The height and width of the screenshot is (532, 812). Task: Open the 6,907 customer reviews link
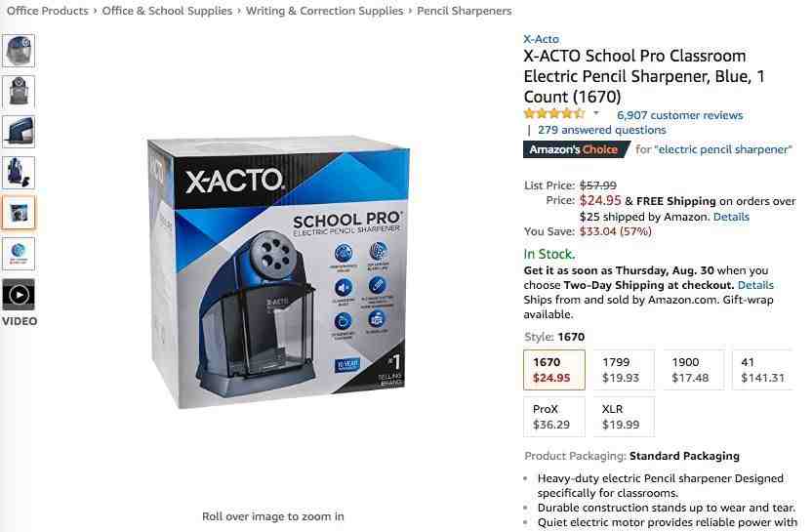coord(679,115)
